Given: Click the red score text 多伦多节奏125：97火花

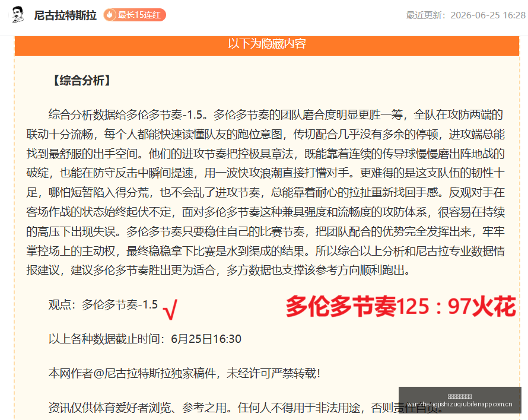Looking at the screenshot, I should [400, 306].
